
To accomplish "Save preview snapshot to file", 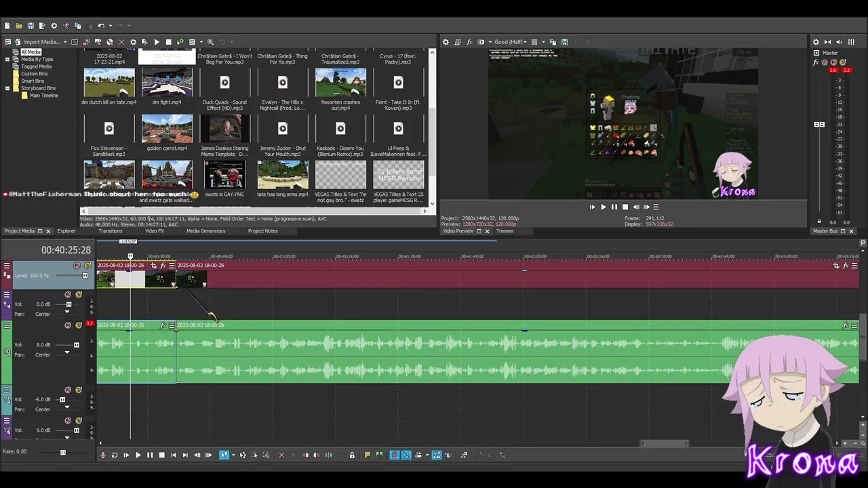I will click(564, 42).
